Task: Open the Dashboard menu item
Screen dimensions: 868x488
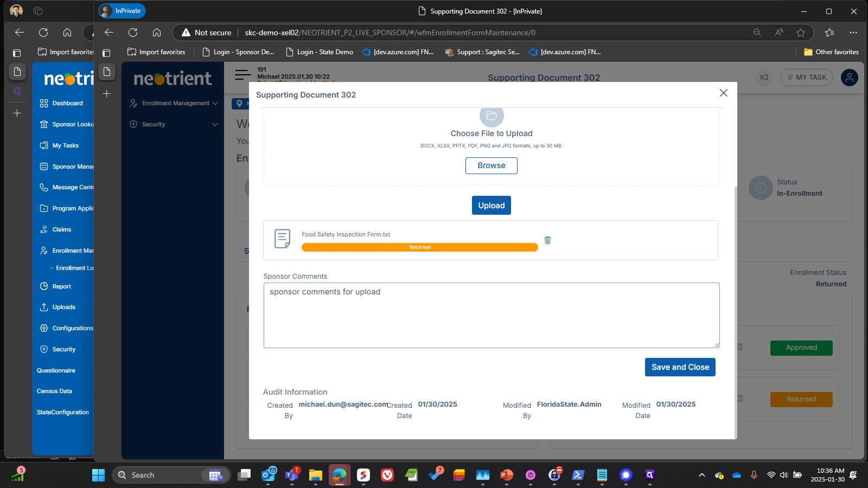Action: point(67,103)
